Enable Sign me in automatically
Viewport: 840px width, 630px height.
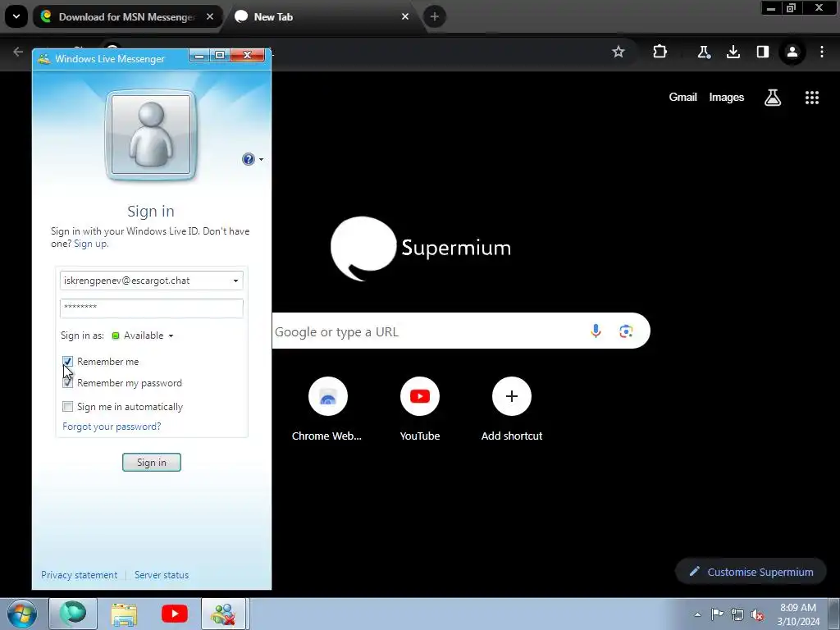pyautogui.click(x=67, y=407)
